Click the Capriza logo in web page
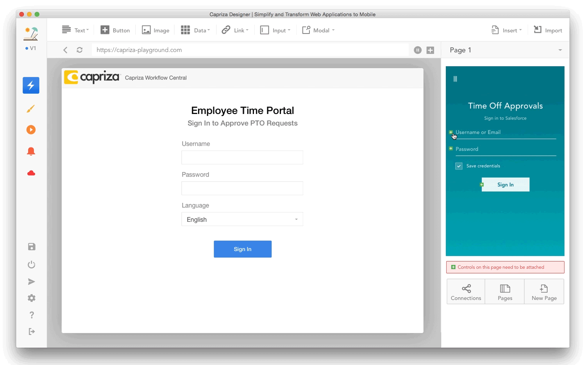 [x=92, y=77]
